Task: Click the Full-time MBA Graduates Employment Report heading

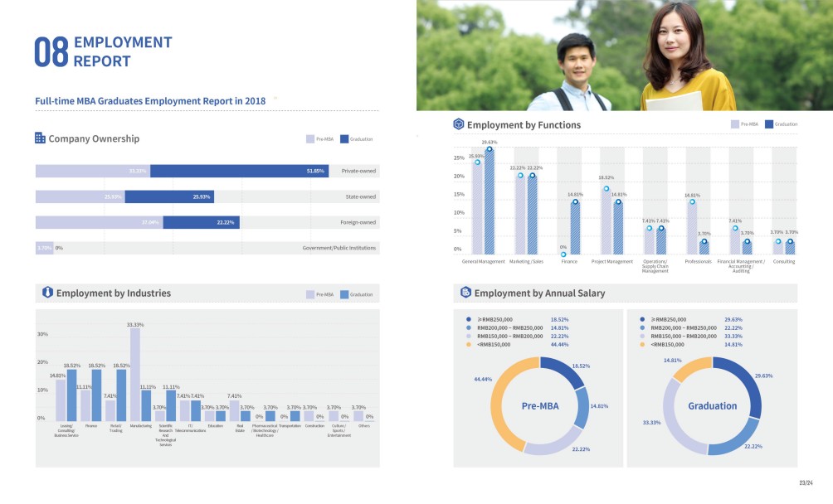Action: point(150,100)
